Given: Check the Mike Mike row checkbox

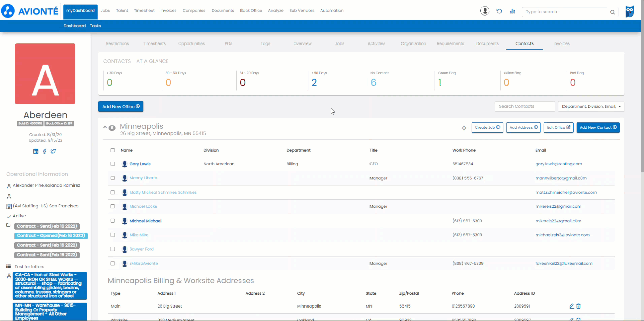Looking at the screenshot, I should tap(112, 235).
